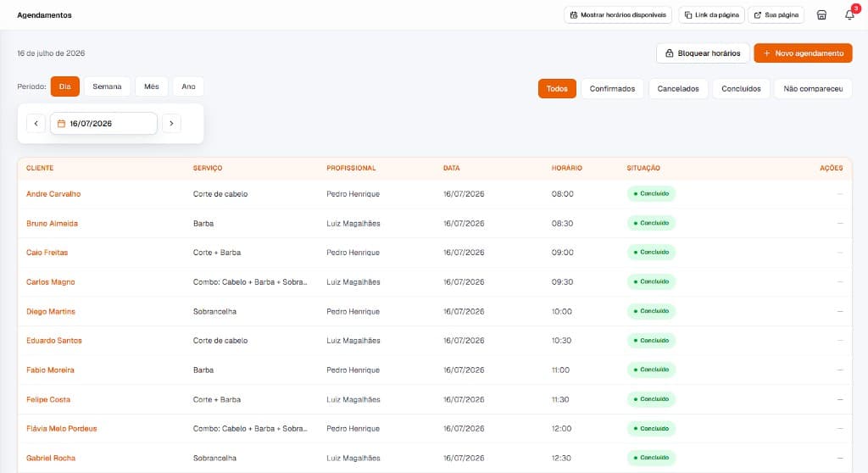868x473 pixels.
Task: Click 12:00 time in Flávia Melo Pordeus row
Action: point(562,429)
